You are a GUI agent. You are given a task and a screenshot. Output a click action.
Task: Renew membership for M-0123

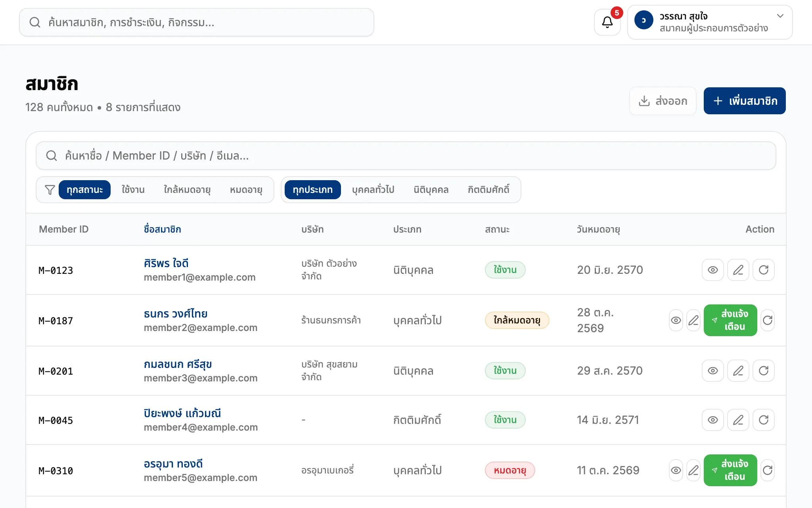[x=763, y=270]
